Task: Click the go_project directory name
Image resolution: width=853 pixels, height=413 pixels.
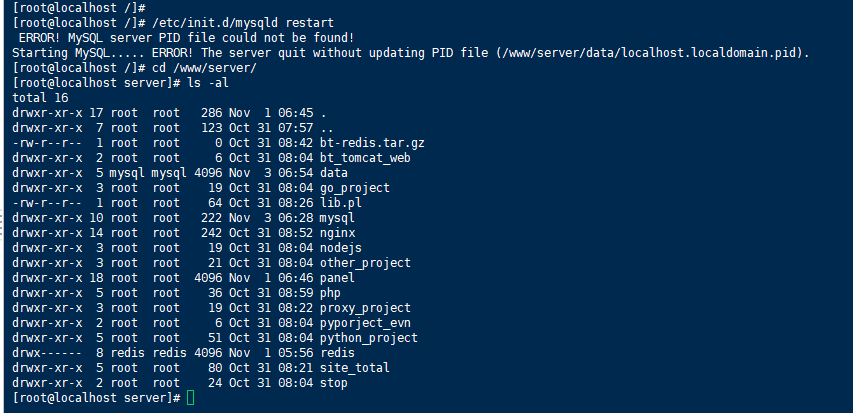Action: coord(355,187)
